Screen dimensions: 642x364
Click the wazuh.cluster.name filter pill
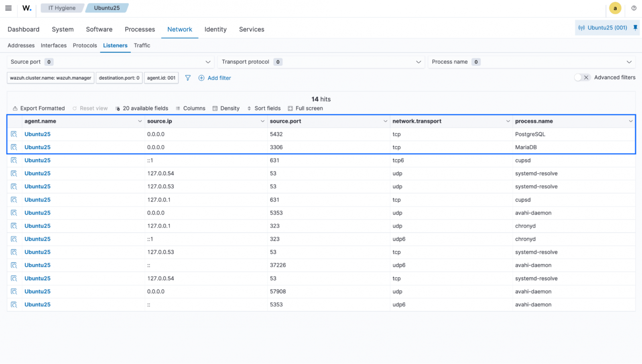click(x=50, y=78)
